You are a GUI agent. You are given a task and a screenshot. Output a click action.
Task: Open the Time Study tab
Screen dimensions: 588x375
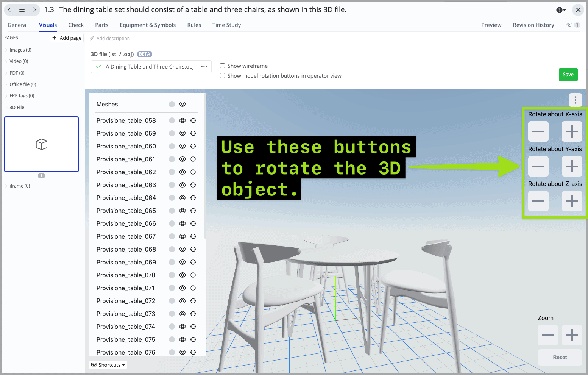tap(226, 25)
